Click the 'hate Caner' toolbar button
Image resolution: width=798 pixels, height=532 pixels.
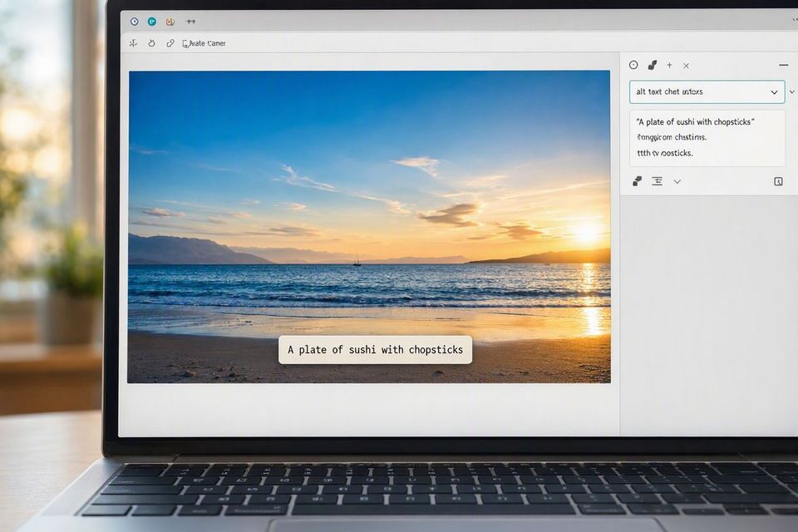point(204,44)
